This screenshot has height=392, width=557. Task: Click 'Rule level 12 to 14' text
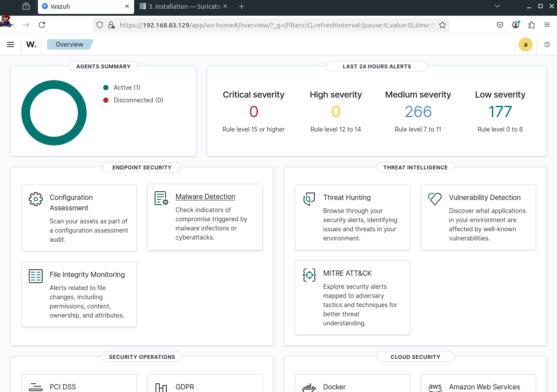click(336, 129)
